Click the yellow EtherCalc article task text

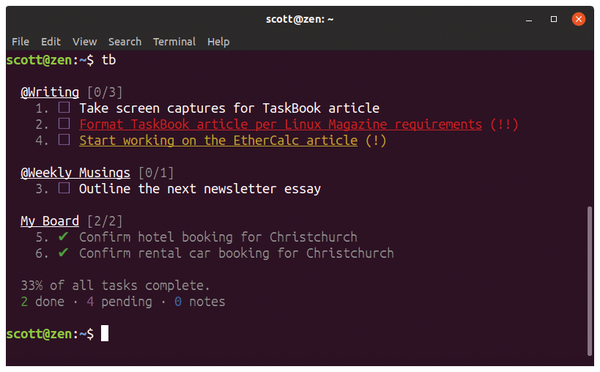pyautogui.click(x=218, y=140)
